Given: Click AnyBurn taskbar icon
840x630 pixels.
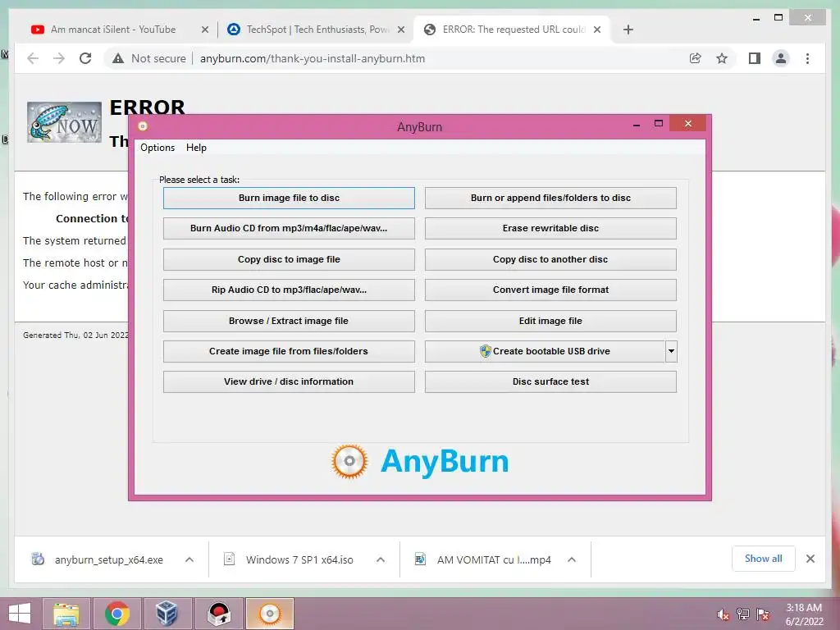Looking at the screenshot, I should (269, 614).
